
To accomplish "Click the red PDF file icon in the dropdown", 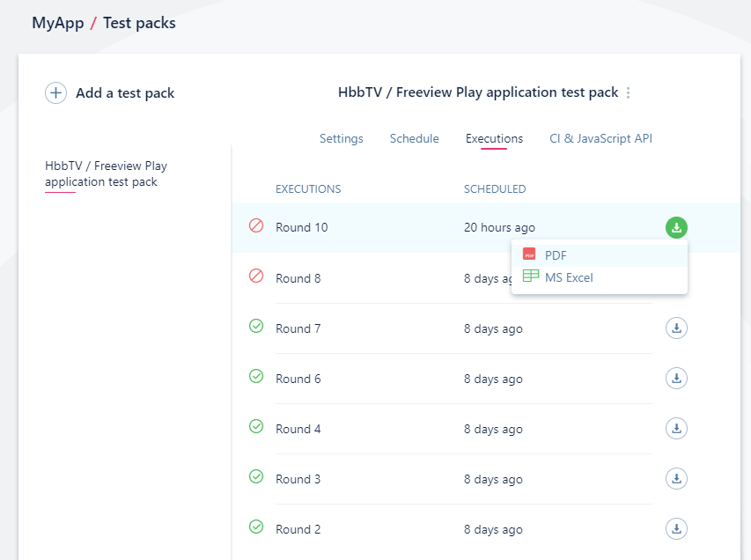I will [529, 254].
